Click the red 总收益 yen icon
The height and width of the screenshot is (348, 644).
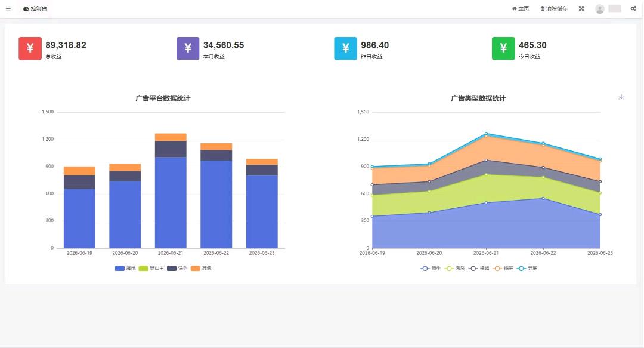coord(30,48)
